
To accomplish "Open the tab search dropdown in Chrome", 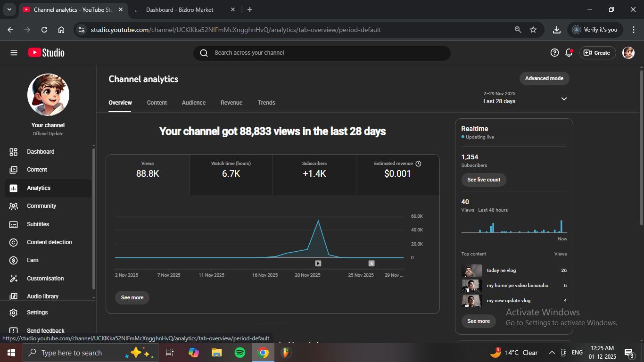I will tap(9, 9).
